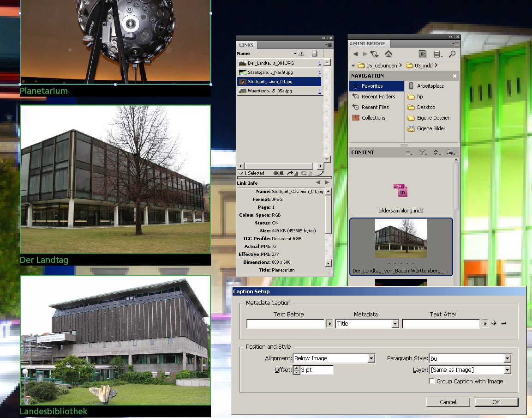
Task: Select the Mini Bridge panel tab
Action: pos(369,43)
